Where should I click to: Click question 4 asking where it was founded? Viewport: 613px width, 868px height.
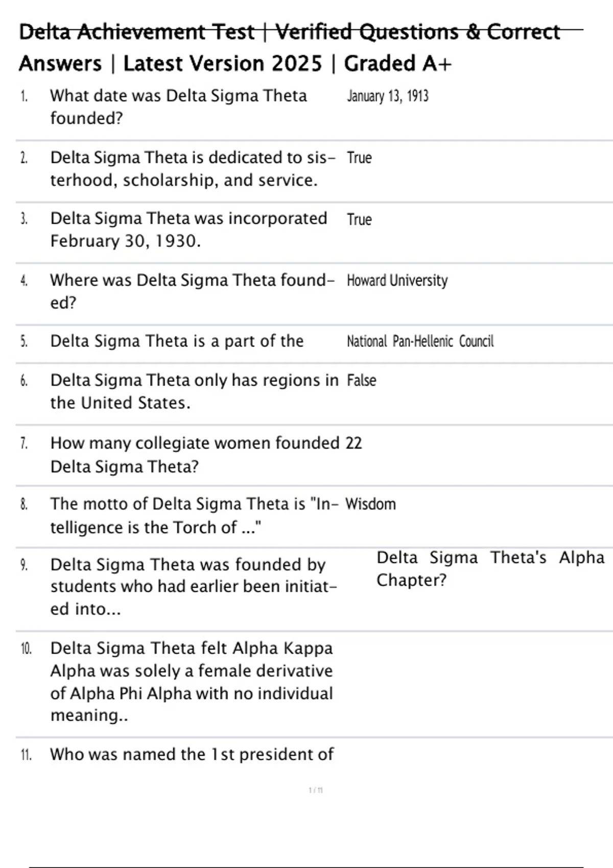(x=192, y=291)
